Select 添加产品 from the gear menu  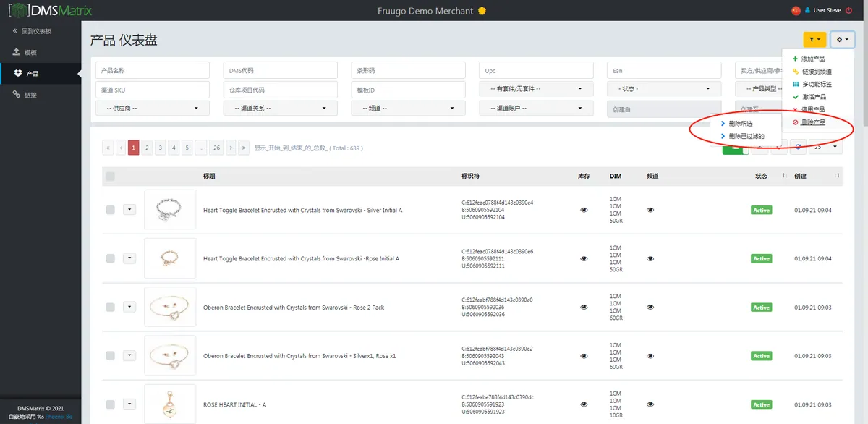pos(814,59)
